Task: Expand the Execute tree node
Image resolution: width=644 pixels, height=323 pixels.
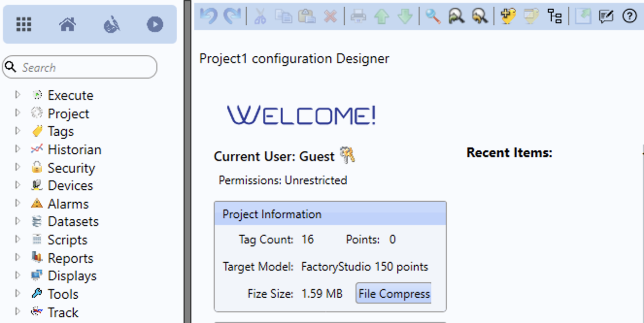Action: 18,95
